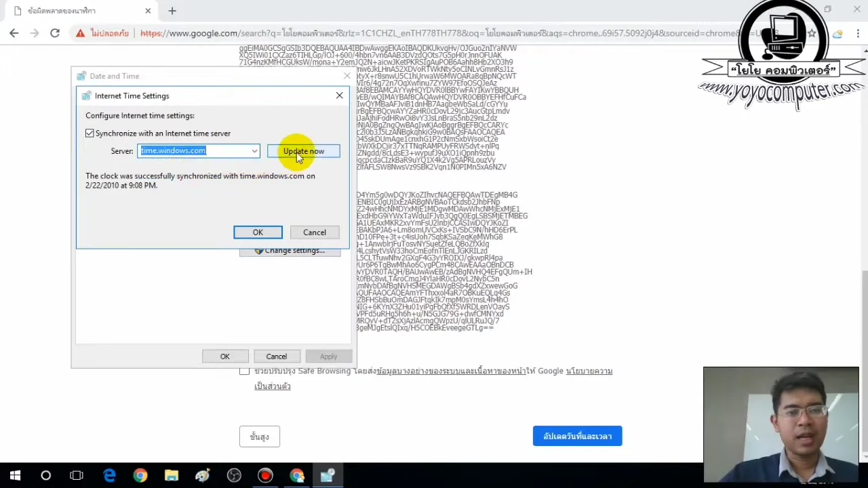Viewport: 868px width, 488px height.
Task: Open File Explorer from the taskbar
Action: [171, 475]
